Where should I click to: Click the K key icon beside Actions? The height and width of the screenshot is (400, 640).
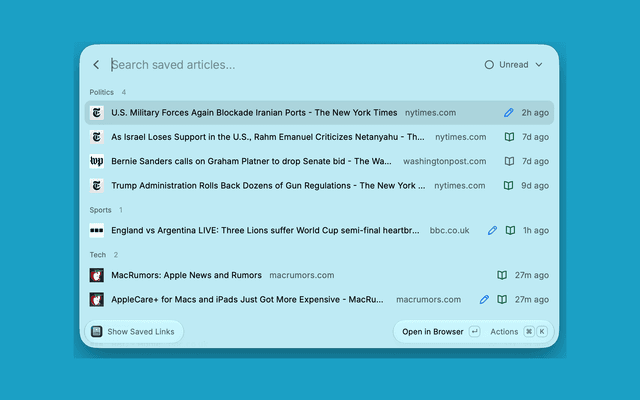pyautogui.click(x=542, y=331)
